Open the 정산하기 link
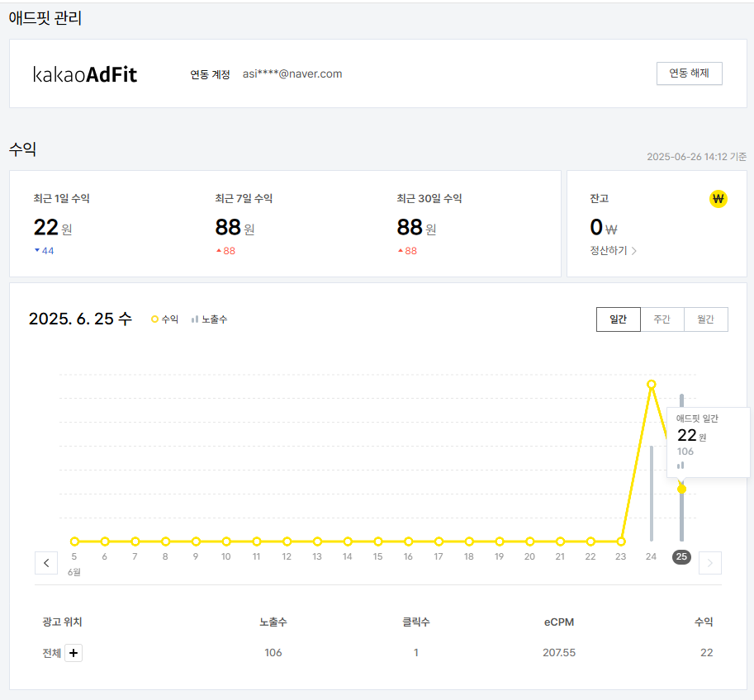Viewport: 754px width, 700px height. pyautogui.click(x=613, y=250)
